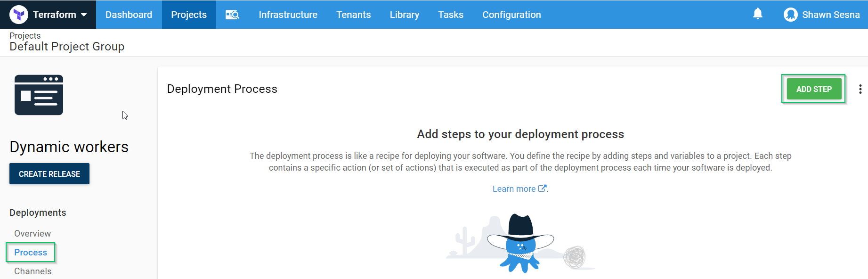
Task: Open the notifications bell
Action: tap(757, 14)
